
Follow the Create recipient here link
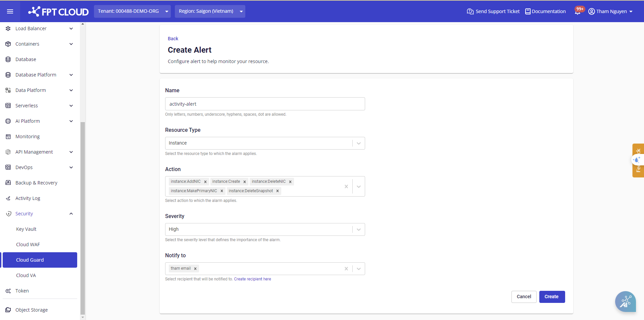pos(252,279)
